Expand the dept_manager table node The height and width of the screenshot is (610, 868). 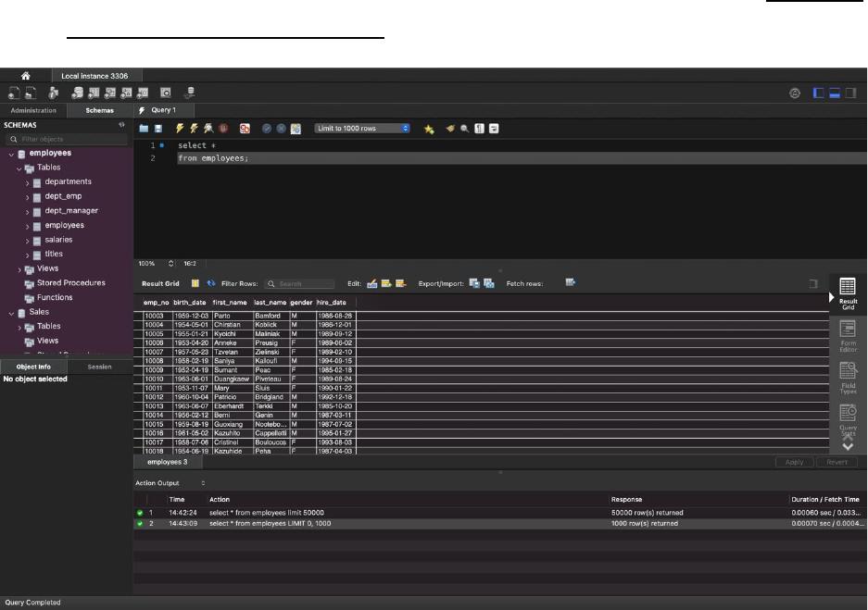pyautogui.click(x=27, y=212)
